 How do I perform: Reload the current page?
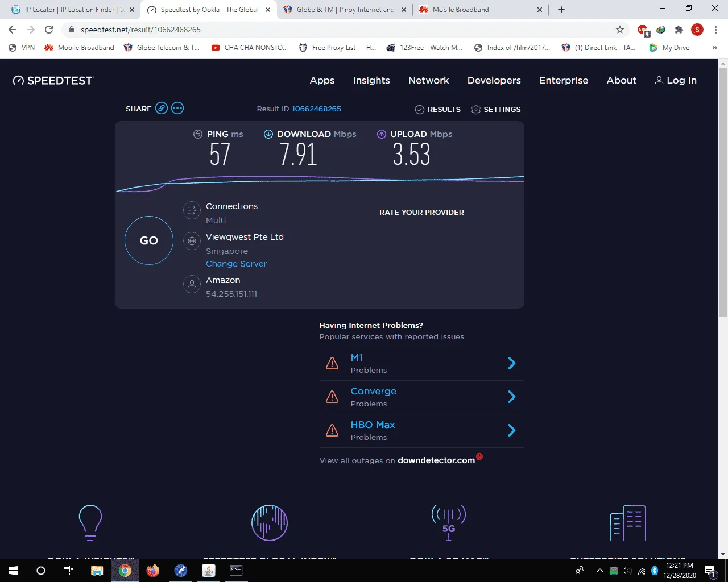point(49,30)
